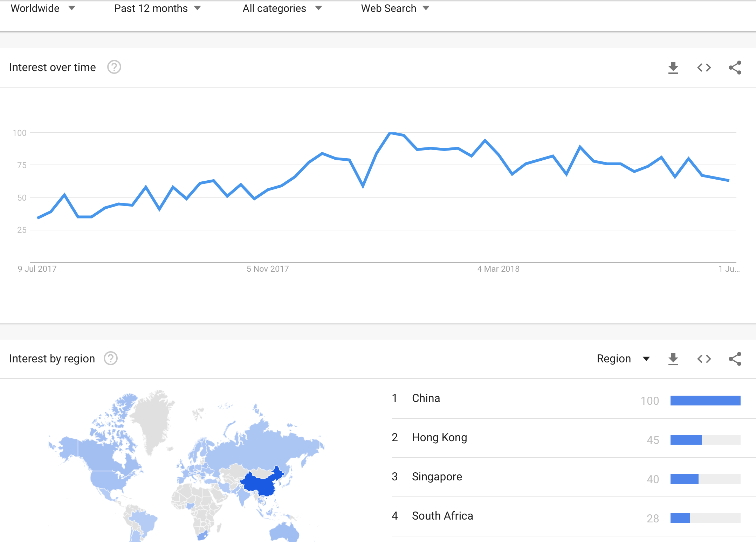Click the peak point on the trend line
This screenshot has width=756, height=542.
(390, 133)
